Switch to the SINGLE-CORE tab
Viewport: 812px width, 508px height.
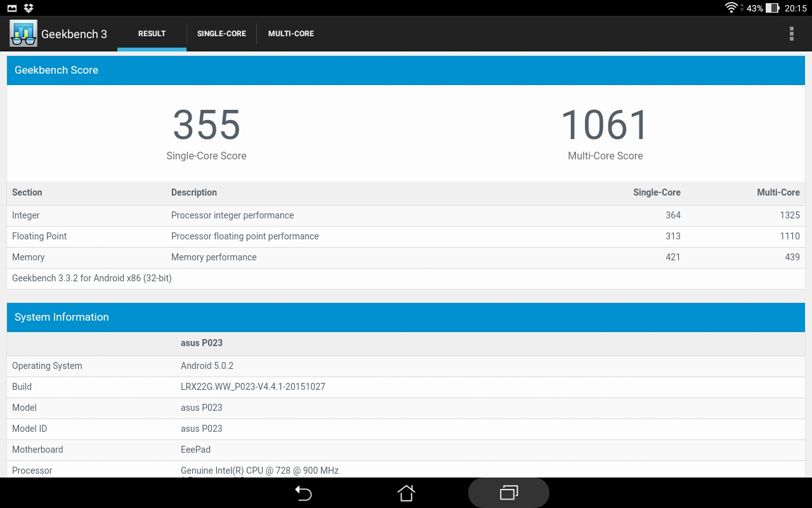pyautogui.click(x=221, y=34)
